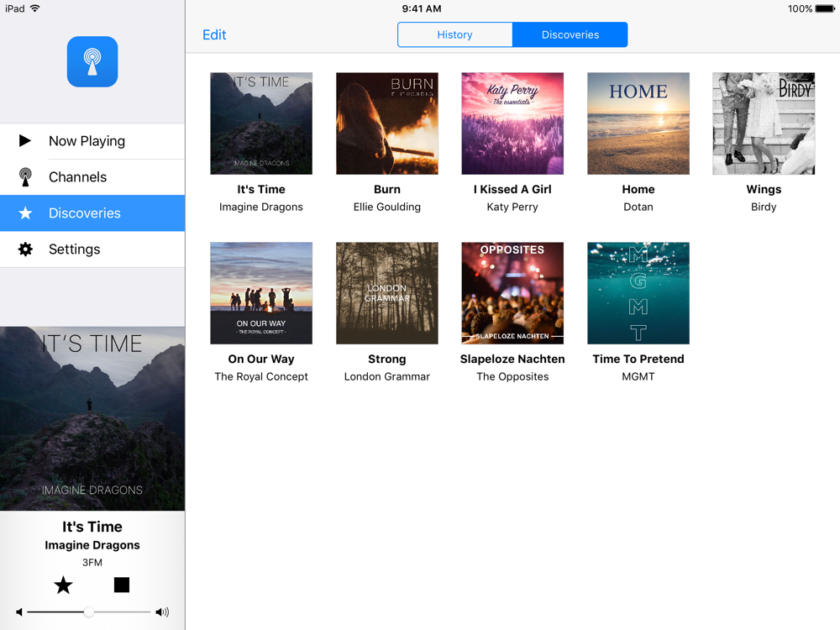Click the 'Time To Pretend' title
Viewport: 840px width, 630px height.
pos(638,359)
